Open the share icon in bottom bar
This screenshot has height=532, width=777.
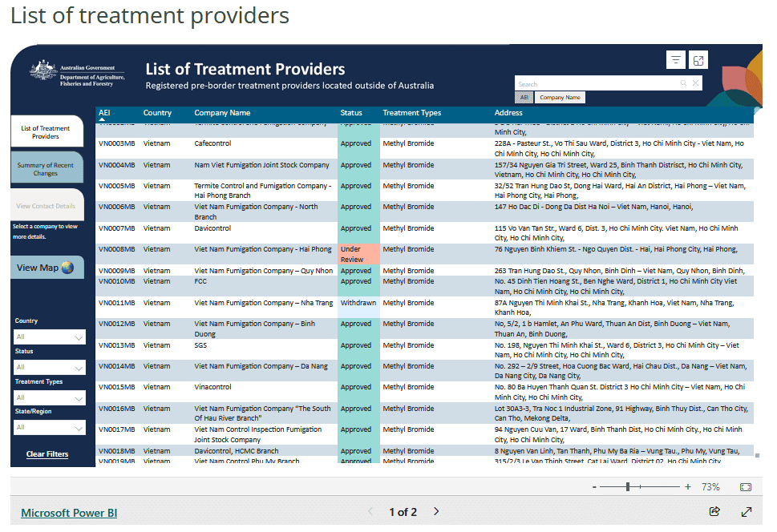tap(714, 512)
